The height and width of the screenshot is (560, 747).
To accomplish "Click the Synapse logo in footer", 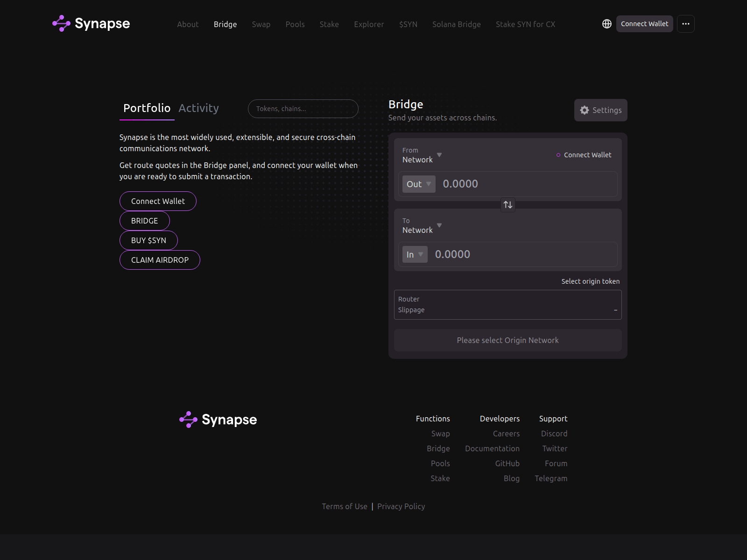I will point(218,420).
